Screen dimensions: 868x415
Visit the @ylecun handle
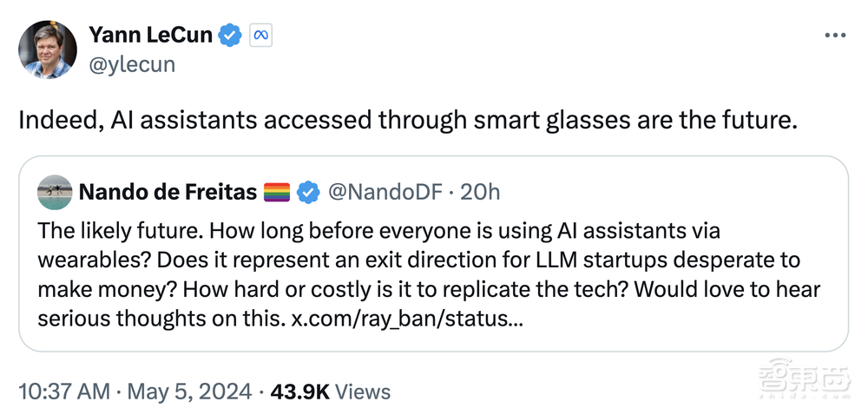click(131, 63)
